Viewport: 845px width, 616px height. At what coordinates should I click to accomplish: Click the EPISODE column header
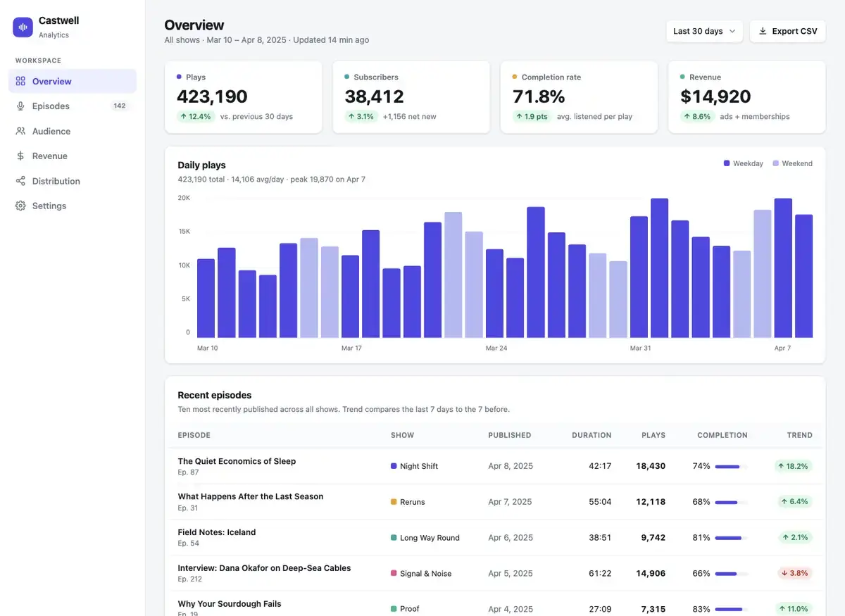(x=194, y=435)
